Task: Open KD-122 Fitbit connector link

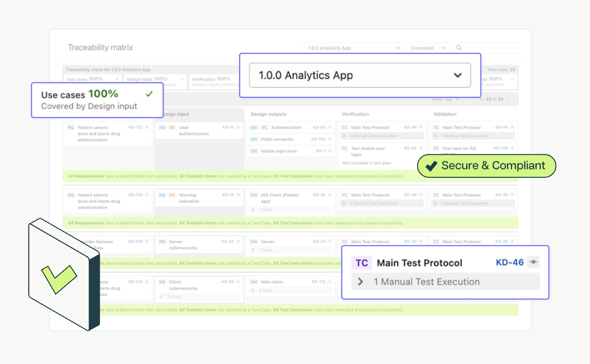Action: (318, 139)
